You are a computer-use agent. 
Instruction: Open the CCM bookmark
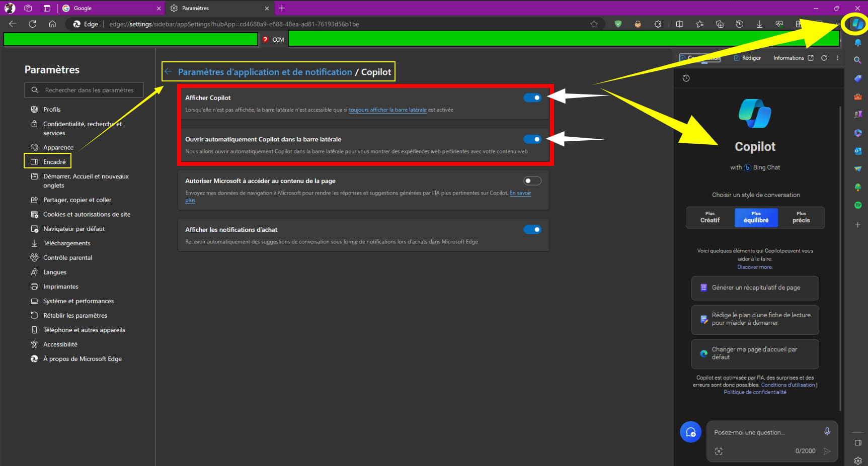tap(273, 39)
